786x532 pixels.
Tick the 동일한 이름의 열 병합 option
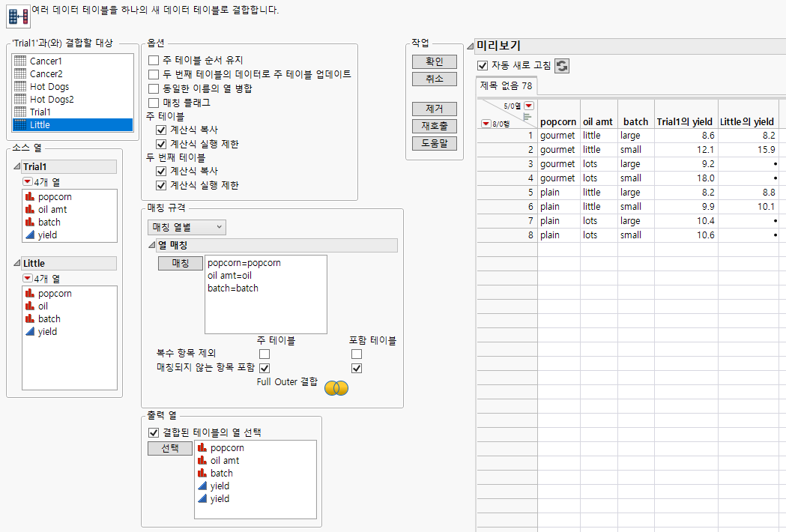pyautogui.click(x=154, y=88)
